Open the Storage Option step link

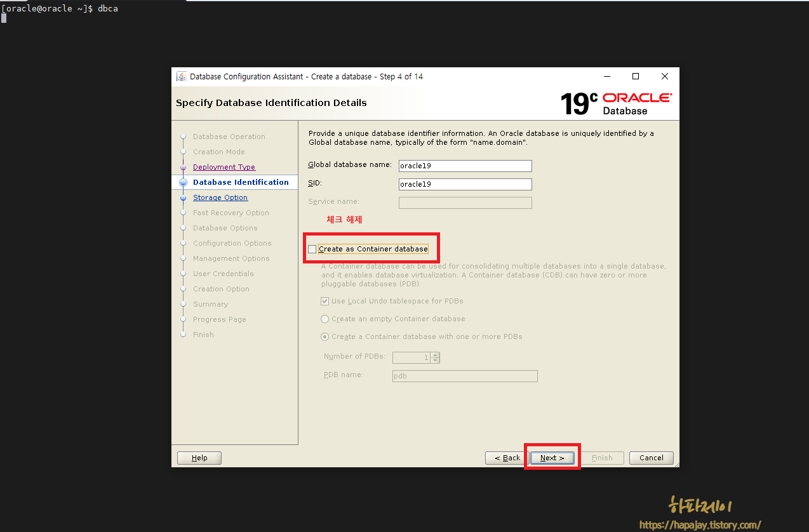click(220, 197)
